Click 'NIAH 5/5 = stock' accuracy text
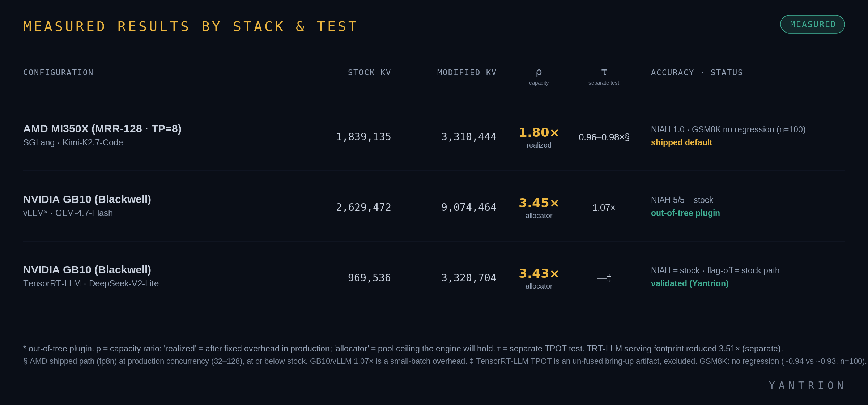The width and height of the screenshot is (868, 405). 682,200
